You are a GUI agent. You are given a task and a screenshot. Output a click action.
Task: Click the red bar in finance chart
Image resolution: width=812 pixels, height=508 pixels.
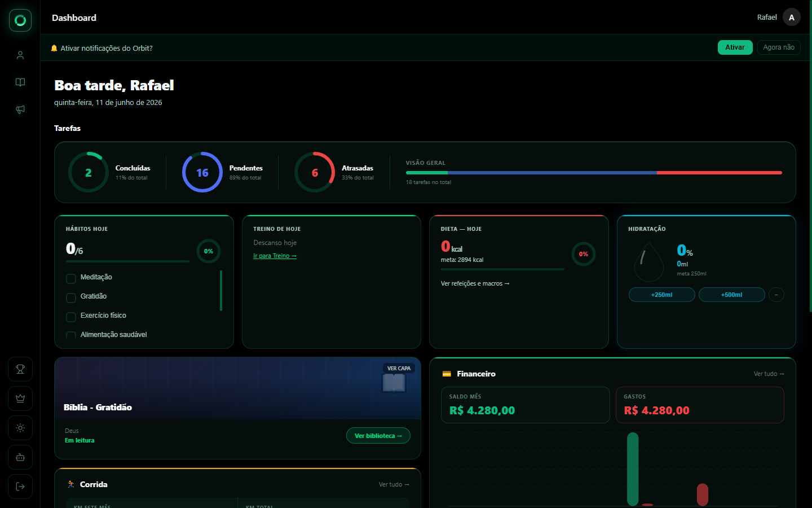(702, 494)
